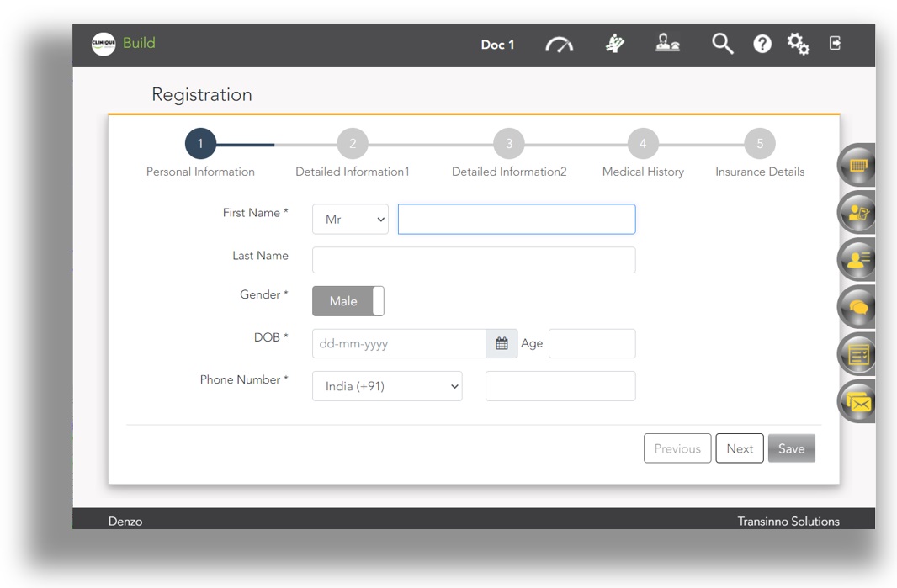Click the Save button
This screenshot has height=588, width=897.
[791, 448]
